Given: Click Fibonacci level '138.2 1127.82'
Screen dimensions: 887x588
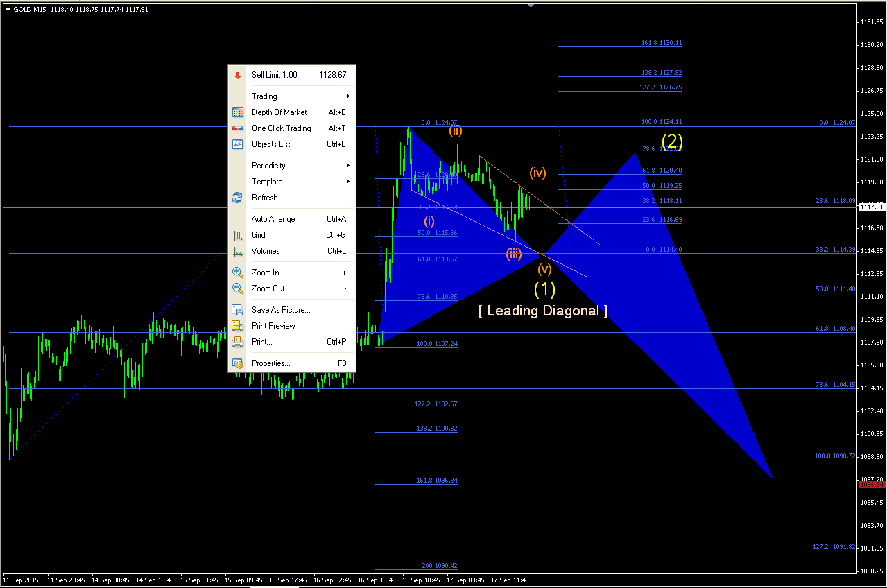Looking at the screenshot, I should [662, 73].
